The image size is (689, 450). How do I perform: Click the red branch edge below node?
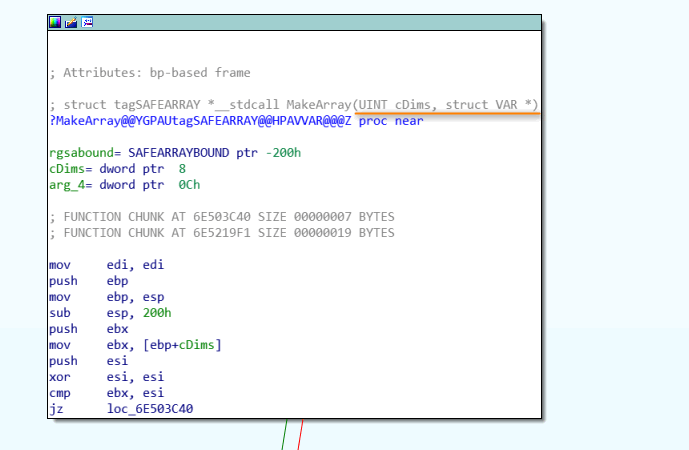pyautogui.click(x=299, y=436)
